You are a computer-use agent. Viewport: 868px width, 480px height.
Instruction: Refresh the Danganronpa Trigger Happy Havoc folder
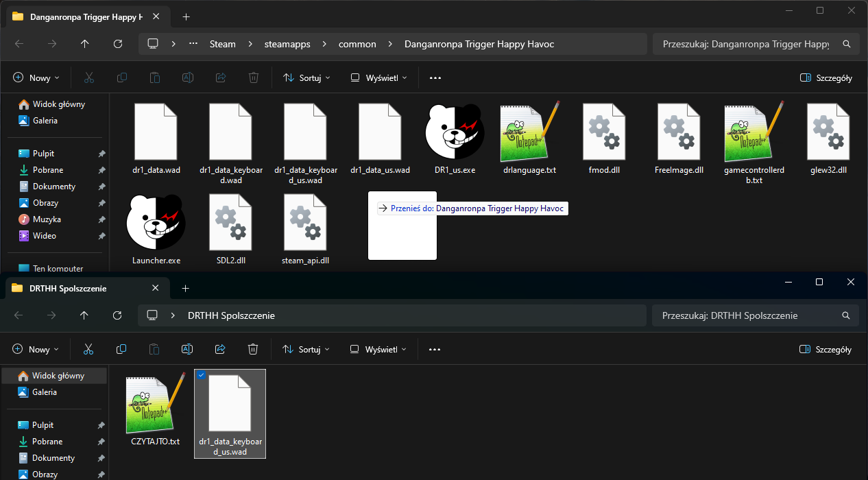(x=117, y=44)
